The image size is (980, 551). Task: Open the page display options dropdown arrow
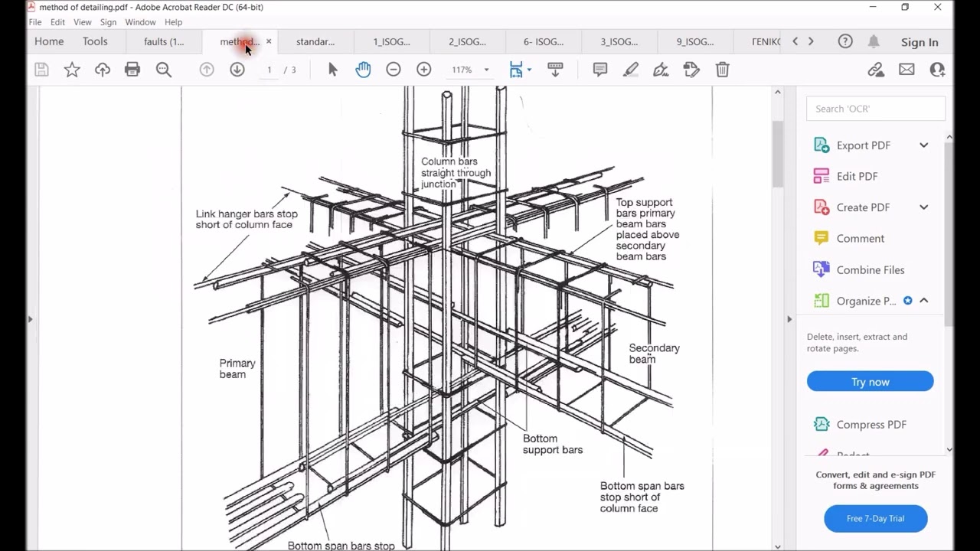click(x=529, y=70)
